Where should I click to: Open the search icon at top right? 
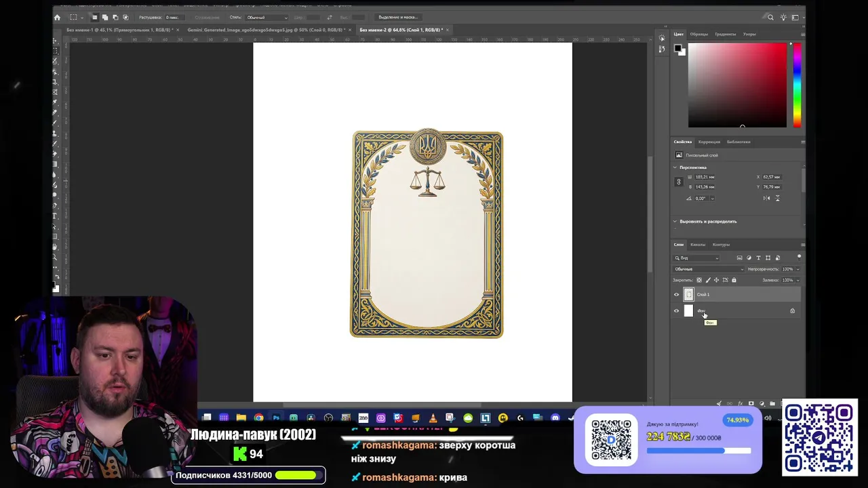click(x=770, y=17)
